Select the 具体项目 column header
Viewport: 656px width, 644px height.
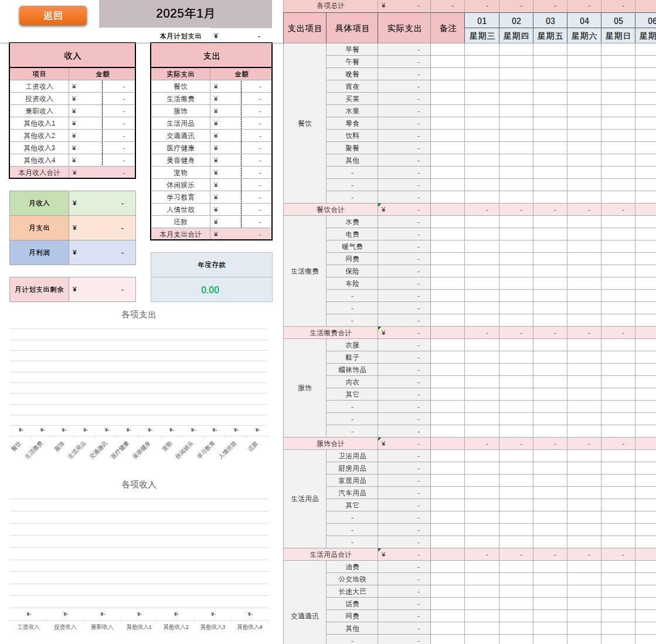click(352, 28)
